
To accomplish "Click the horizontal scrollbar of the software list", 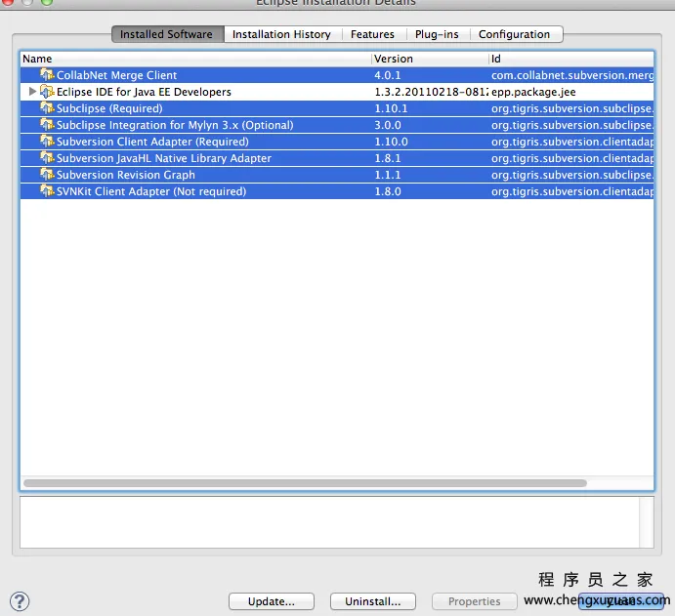I will pos(305,483).
